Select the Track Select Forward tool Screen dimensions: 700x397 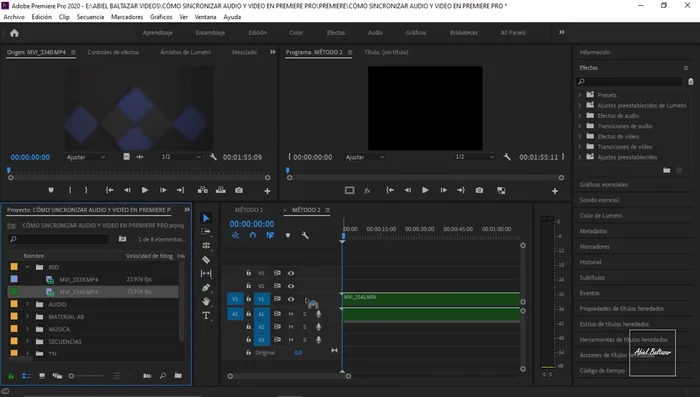[206, 231]
